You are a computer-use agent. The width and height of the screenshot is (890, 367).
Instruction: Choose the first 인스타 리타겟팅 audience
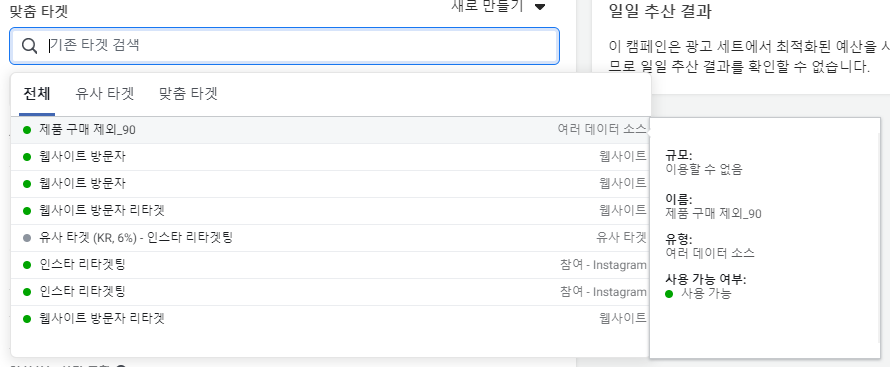(x=330, y=265)
